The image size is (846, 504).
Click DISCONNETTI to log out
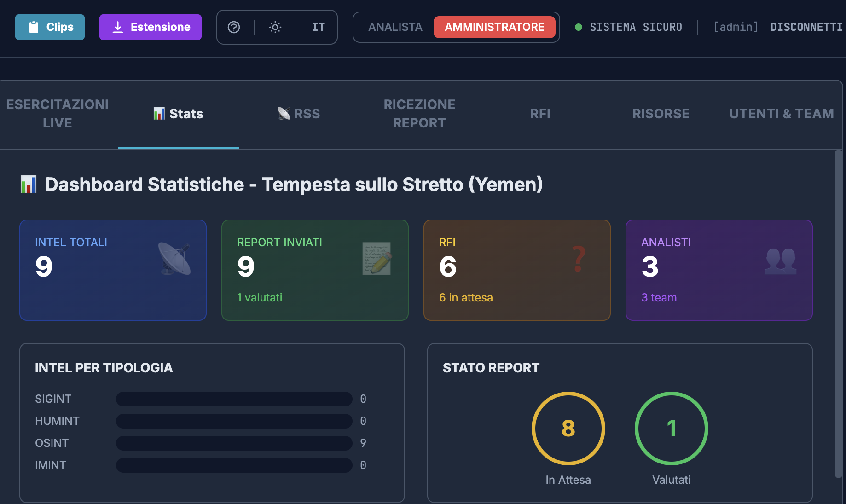point(806,27)
